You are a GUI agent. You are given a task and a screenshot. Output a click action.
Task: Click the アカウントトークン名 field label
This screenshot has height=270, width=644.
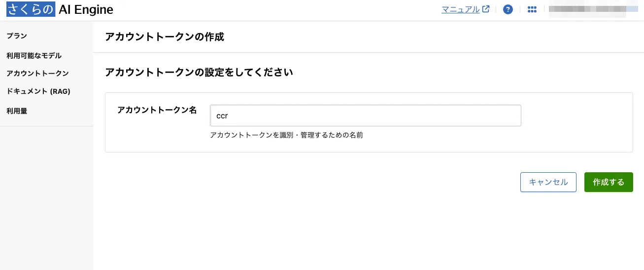[157, 110]
